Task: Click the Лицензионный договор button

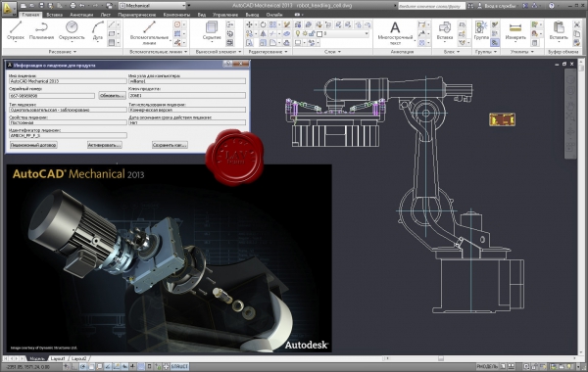Action: 33,145
